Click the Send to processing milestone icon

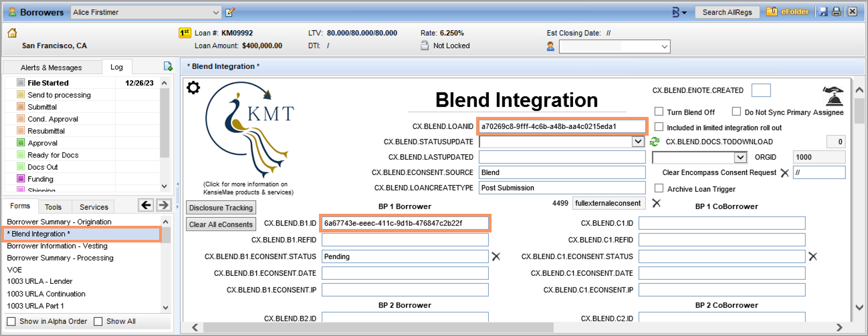pos(21,95)
